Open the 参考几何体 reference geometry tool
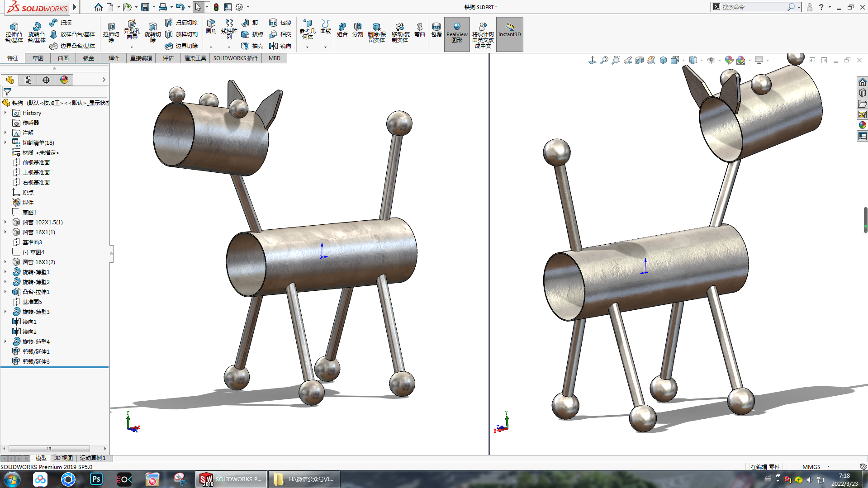 (x=307, y=29)
